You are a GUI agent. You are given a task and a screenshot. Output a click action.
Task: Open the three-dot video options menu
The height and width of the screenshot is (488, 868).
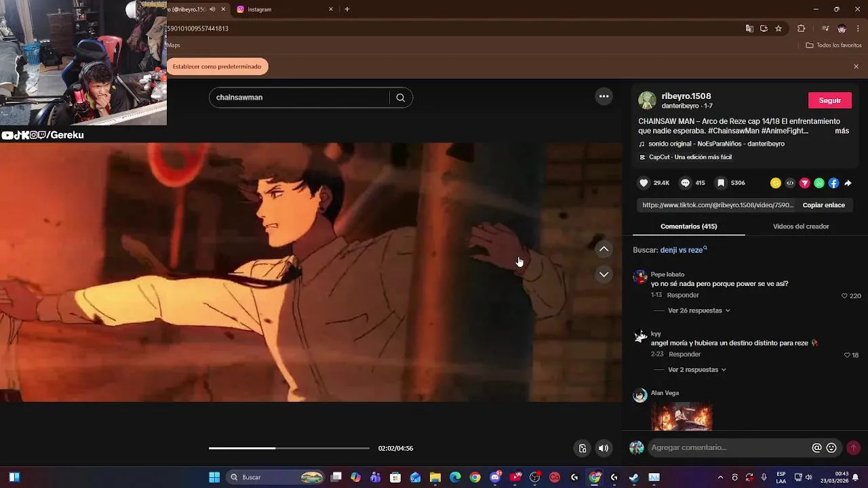tap(604, 96)
